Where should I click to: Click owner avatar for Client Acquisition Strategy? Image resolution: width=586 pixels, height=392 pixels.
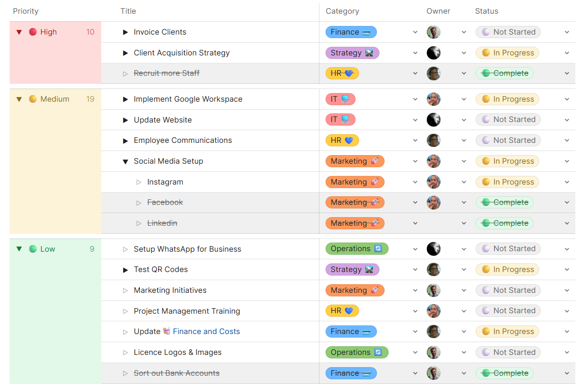coord(433,53)
